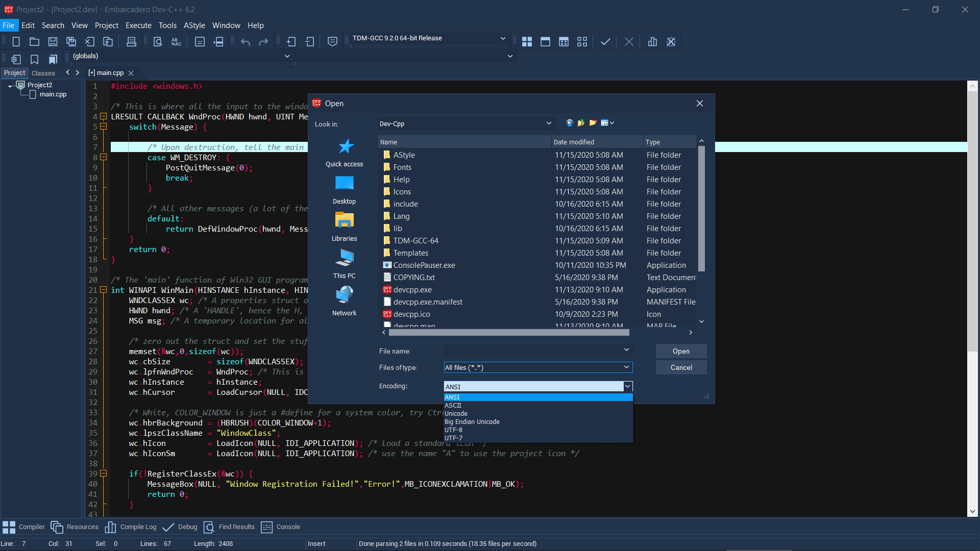The height and width of the screenshot is (551, 980).
Task: Click Cancel in the Open dialog
Action: coord(681,367)
